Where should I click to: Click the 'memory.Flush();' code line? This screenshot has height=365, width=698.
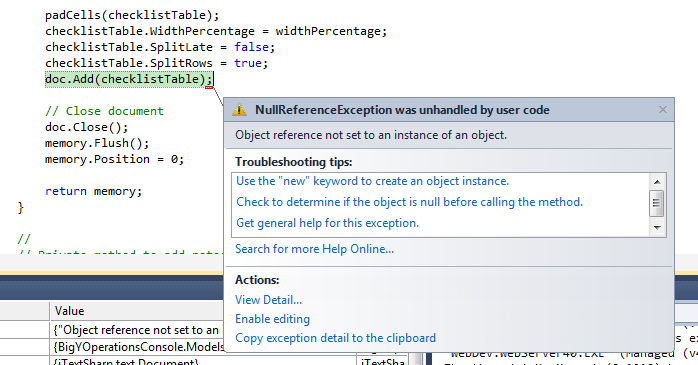(x=97, y=143)
